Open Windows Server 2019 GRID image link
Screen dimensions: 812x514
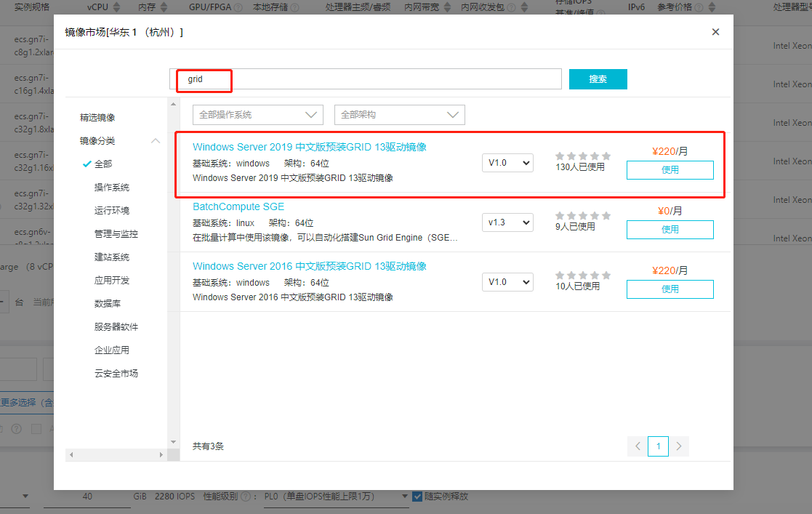pyautogui.click(x=309, y=147)
